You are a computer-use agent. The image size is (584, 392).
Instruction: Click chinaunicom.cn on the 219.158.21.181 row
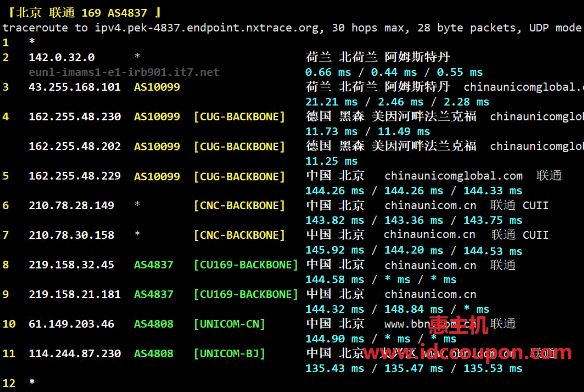[x=430, y=294]
